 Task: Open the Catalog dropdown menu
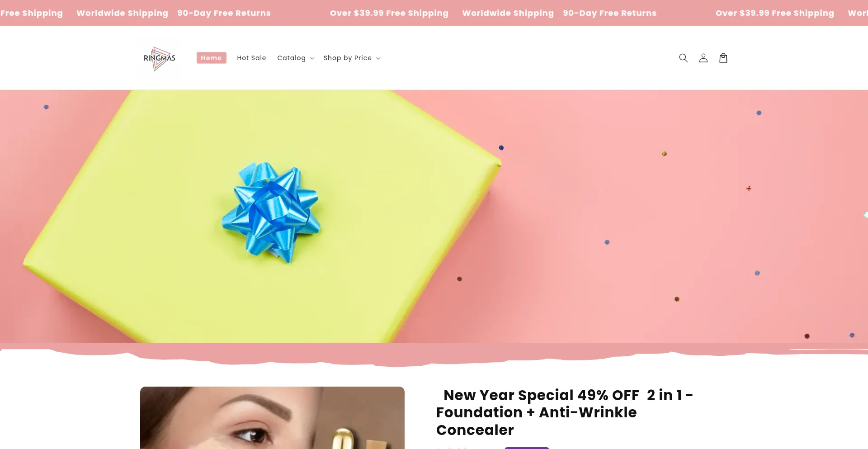296,58
